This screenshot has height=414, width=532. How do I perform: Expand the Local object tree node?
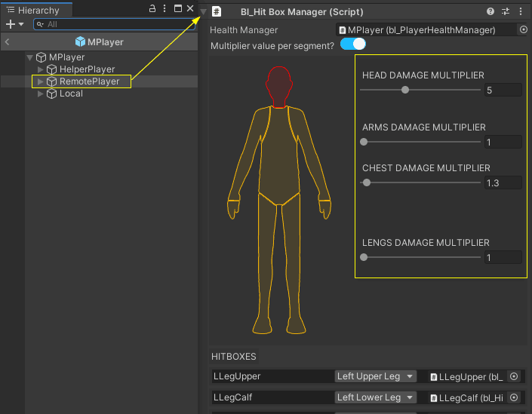[41, 94]
